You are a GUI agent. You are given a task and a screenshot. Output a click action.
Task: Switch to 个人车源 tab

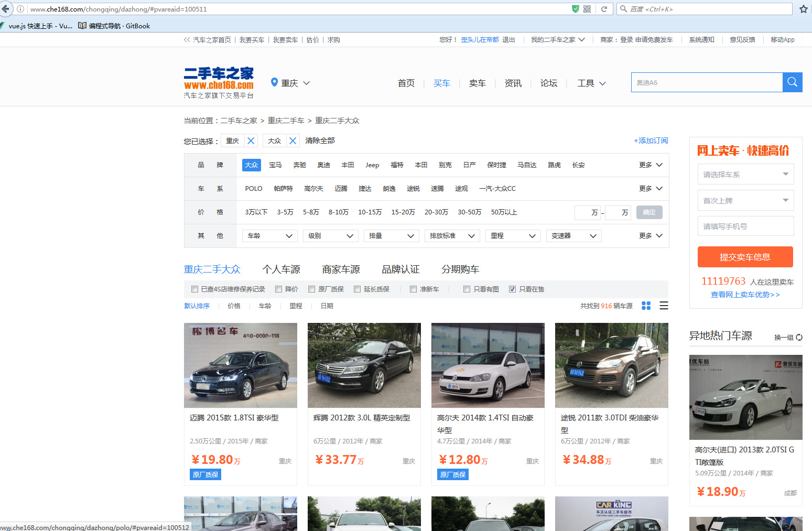[x=282, y=269]
